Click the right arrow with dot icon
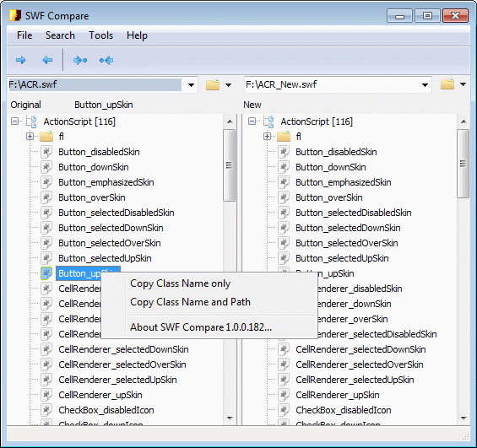The image size is (477, 448). [x=80, y=60]
